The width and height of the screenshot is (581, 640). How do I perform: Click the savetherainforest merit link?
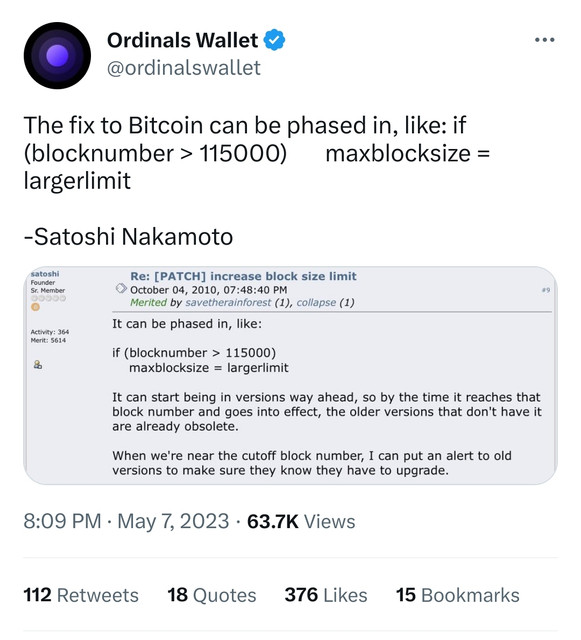[228, 302]
